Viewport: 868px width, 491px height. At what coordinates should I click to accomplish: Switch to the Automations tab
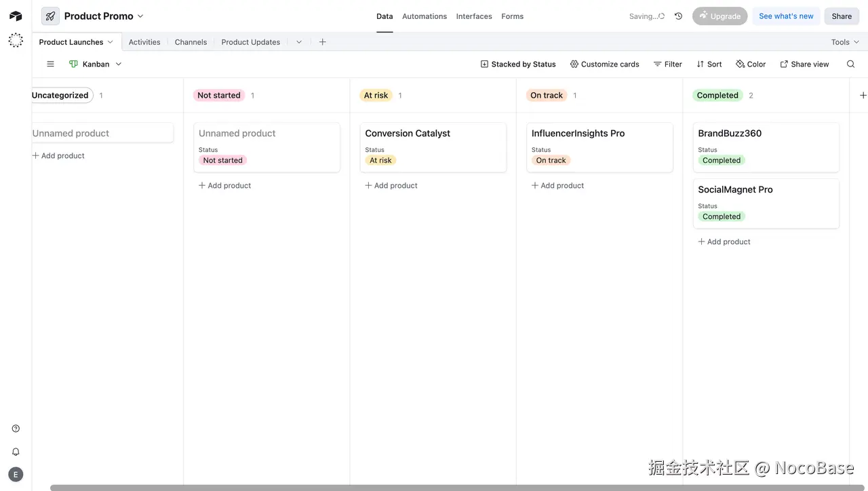point(424,16)
